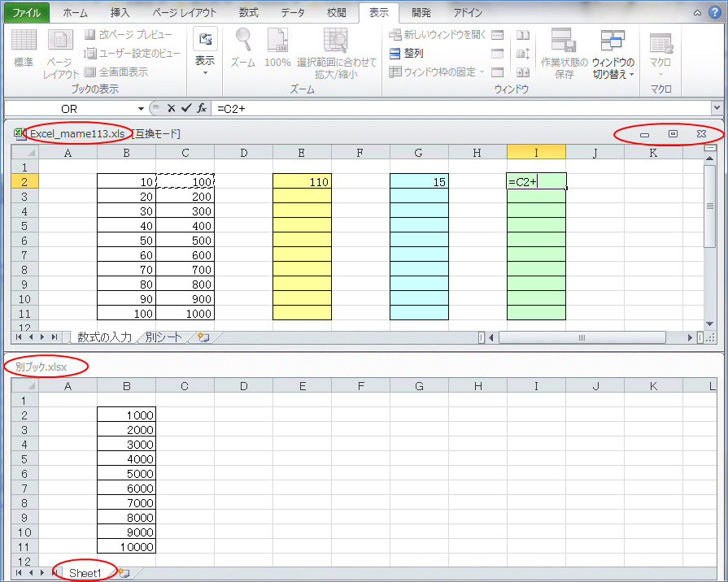728x582 pixels.
Task: Click 選択範囲に合わせて拡大/縮小 icon
Action: 336,41
